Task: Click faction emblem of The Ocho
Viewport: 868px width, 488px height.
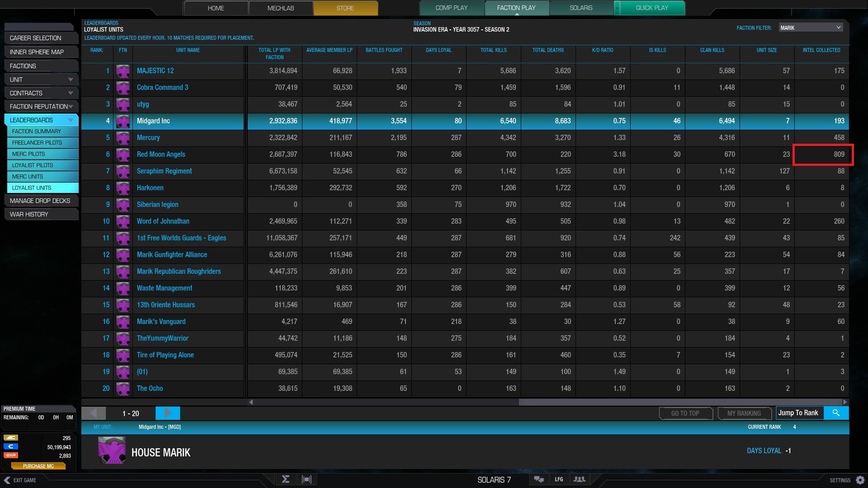Action: (123, 389)
